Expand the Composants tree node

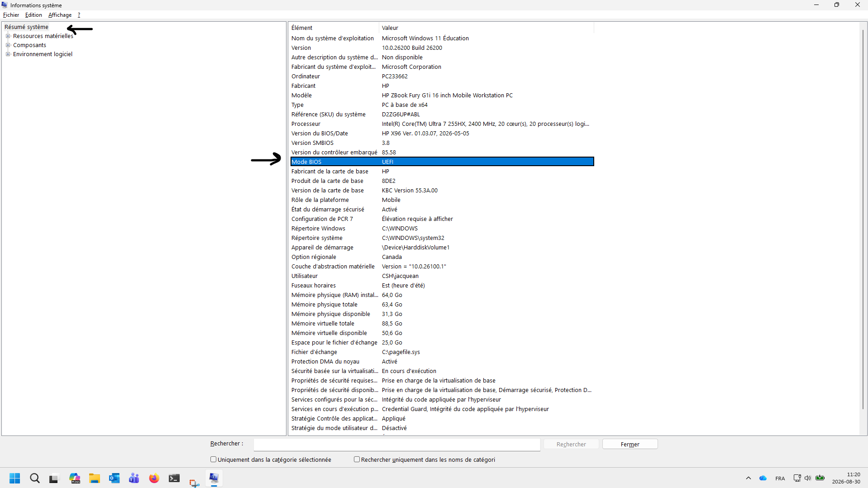pos(8,45)
